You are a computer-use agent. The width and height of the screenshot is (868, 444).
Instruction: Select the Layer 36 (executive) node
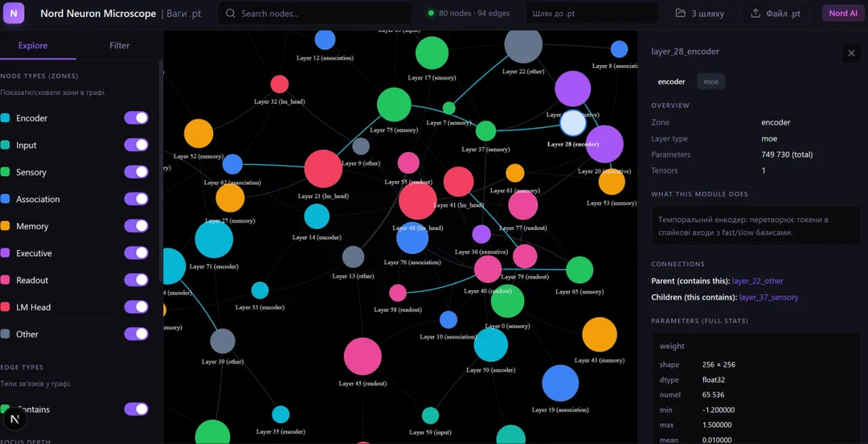tap(481, 234)
